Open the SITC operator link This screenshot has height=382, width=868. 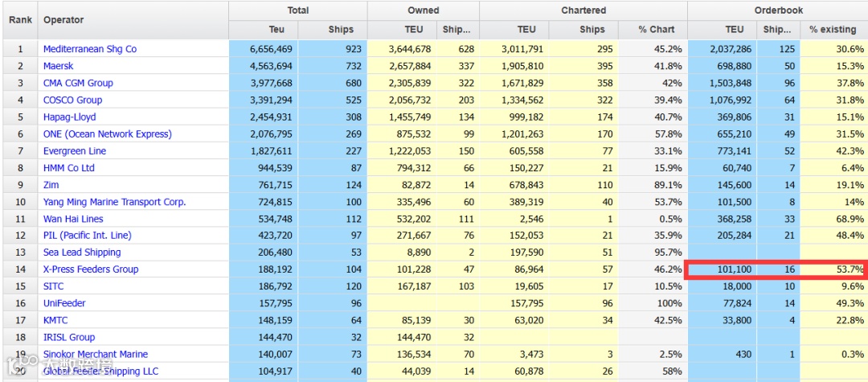pyautogui.click(x=53, y=286)
